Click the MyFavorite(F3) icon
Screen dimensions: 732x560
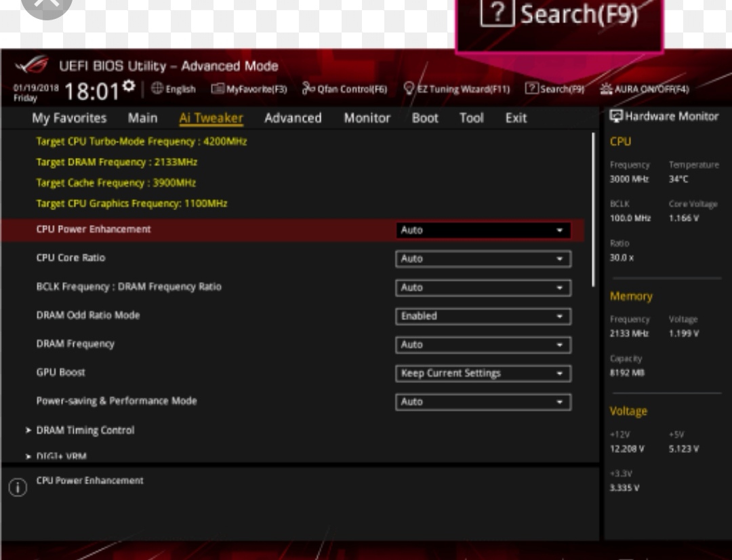(217, 88)
